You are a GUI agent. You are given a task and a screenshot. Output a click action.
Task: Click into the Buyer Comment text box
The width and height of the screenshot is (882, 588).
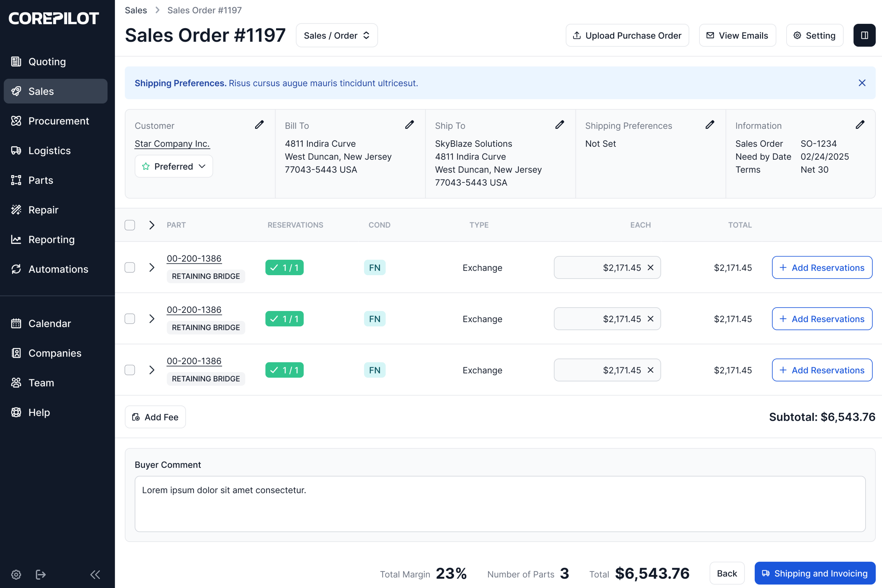tap(500, 504)
